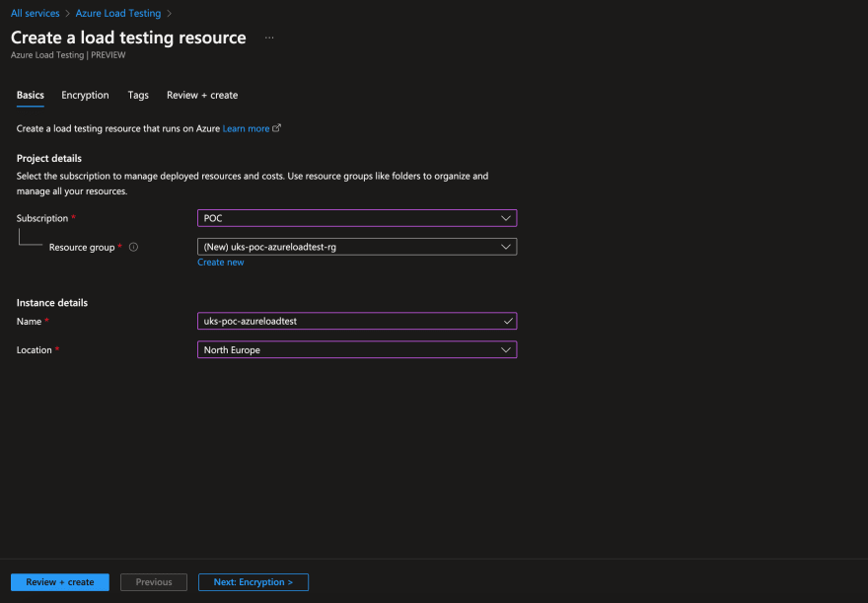Switch to the Encryption tab
The image size is (868, 603).
85,96
